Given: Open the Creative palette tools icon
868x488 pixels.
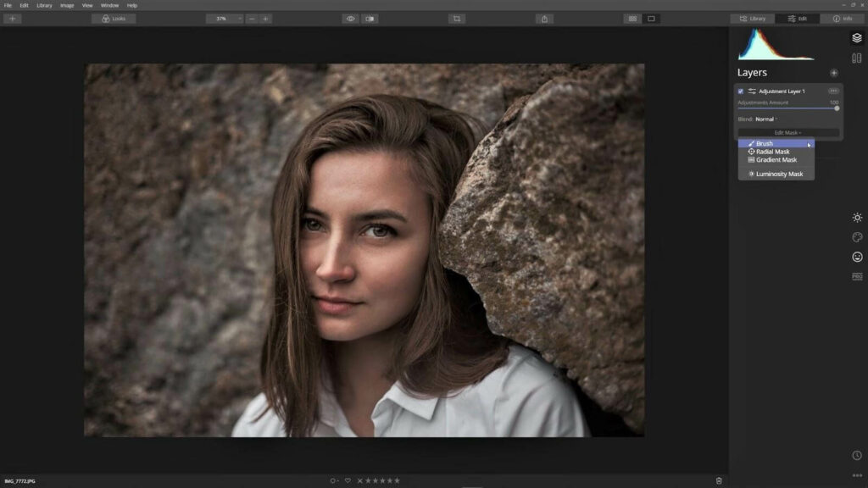Looking at the screenshot, I should coord(856,239).
